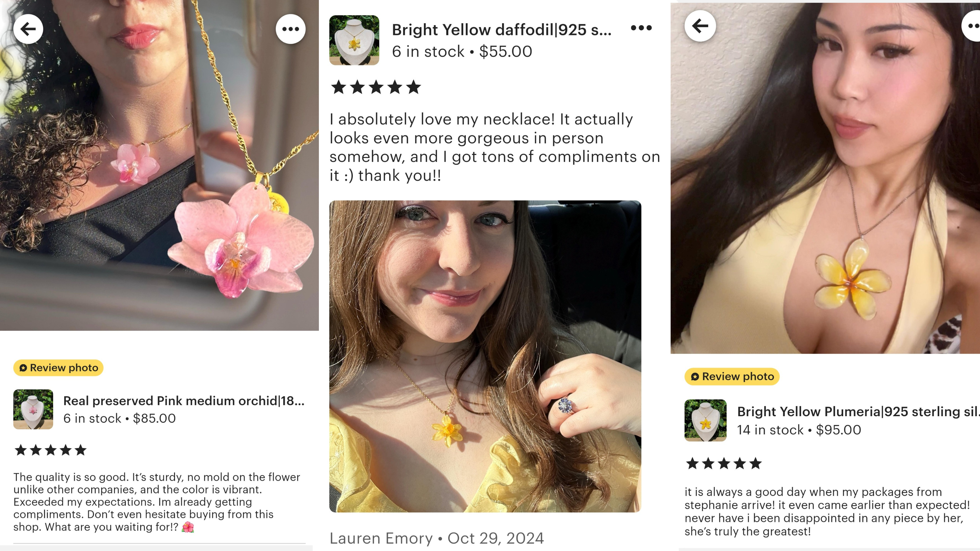Screen dimensions: 980x551
Task: Click the five-star rating under orchid listing
Action: tap(51, 450)
